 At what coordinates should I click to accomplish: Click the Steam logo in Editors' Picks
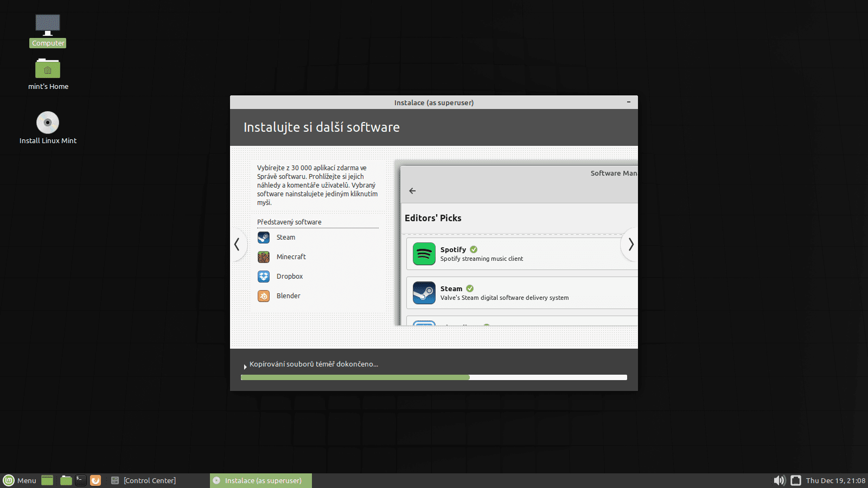click(x=424, y=293)
